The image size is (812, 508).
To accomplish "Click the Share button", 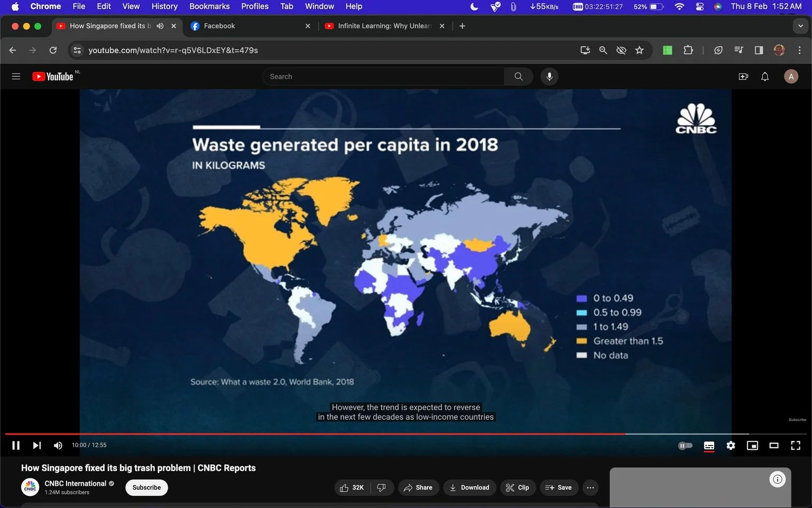I will point(418,487).
